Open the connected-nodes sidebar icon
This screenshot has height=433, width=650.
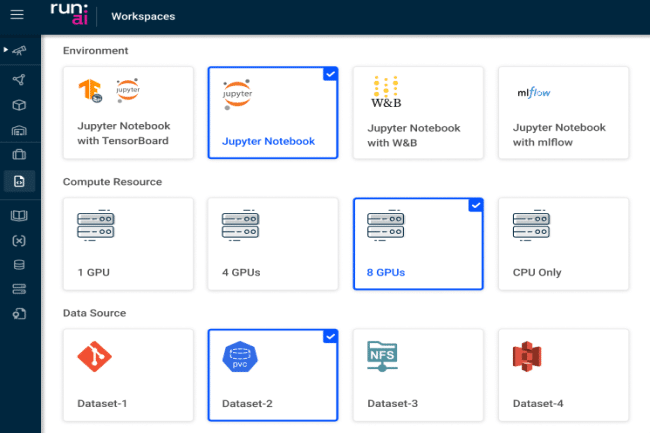pos(19,80)
